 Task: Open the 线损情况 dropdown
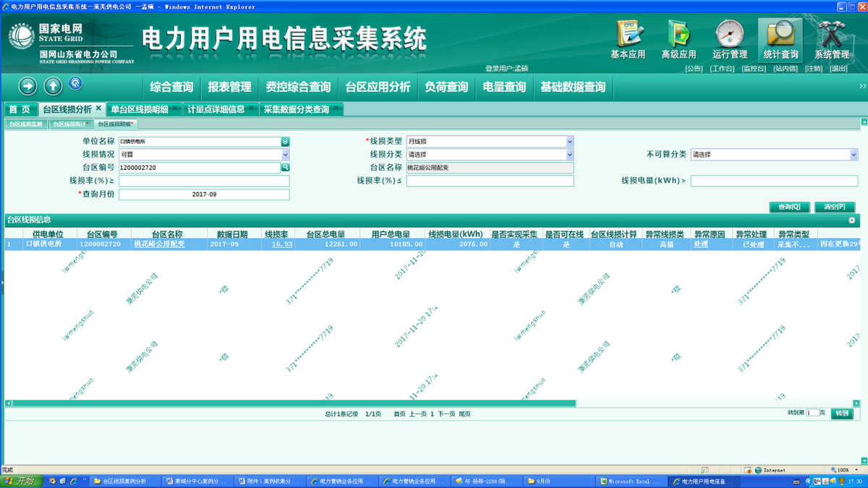click(285, 155)
